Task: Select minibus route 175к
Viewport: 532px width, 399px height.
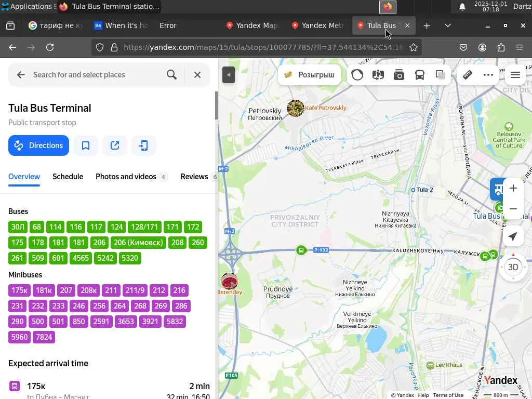Action: 19,290
